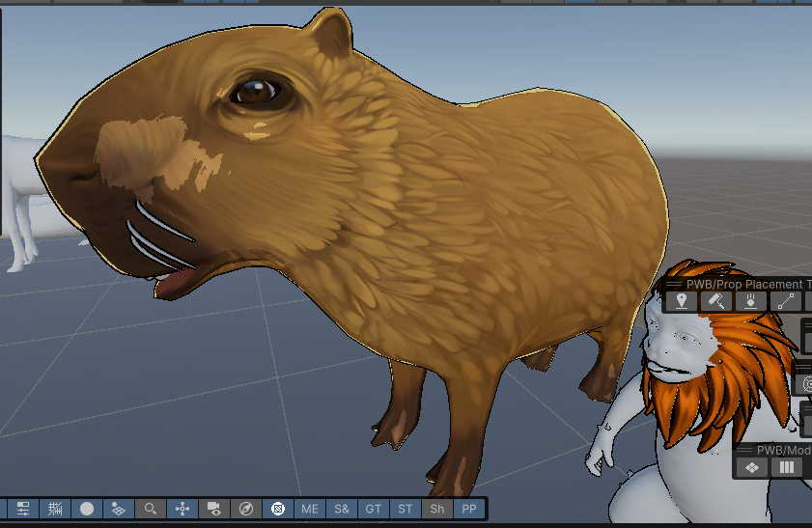The width and height of the screenshot is (812, 528).
Task: Click the compass icon in bottom toolbar
Action: tap(246, 509)
